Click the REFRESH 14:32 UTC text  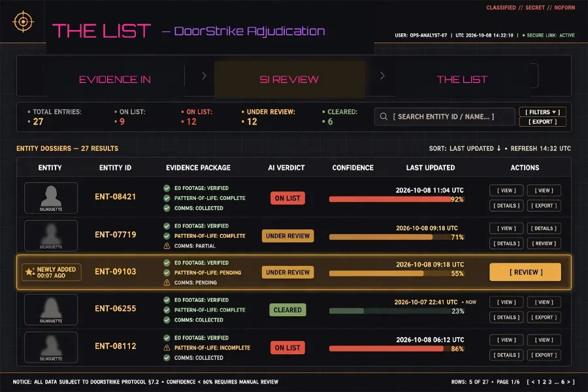[x=540, y=148]
